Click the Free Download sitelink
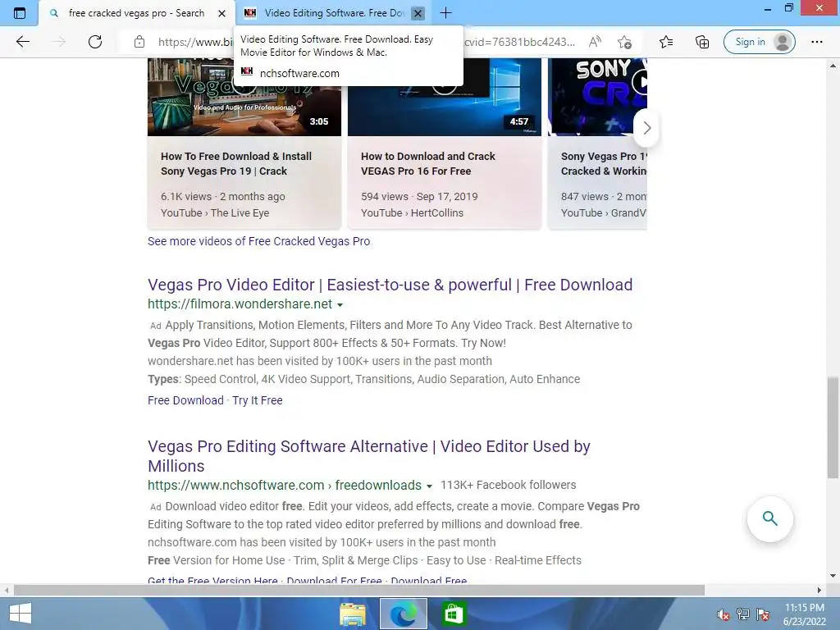The width and height of the screenshot is (840, 630). (x=186, y=400)
